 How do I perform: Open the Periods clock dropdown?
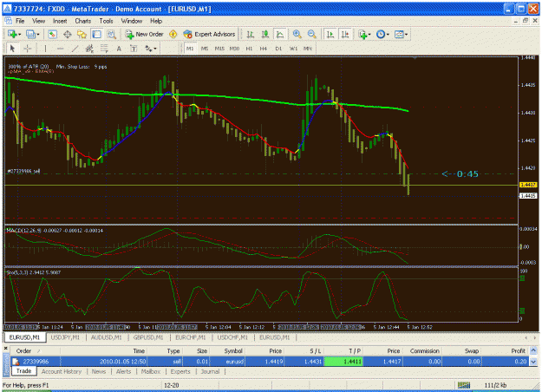[x=382, y=34]
